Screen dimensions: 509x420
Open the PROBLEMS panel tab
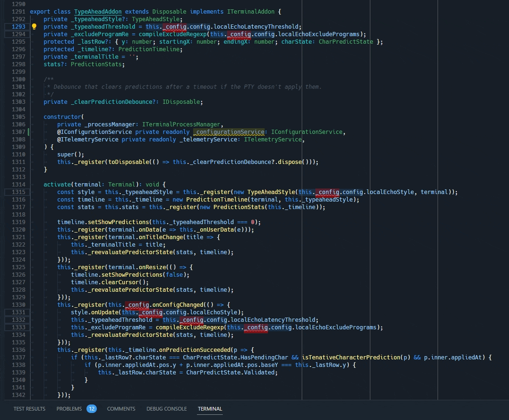[69, 409]
